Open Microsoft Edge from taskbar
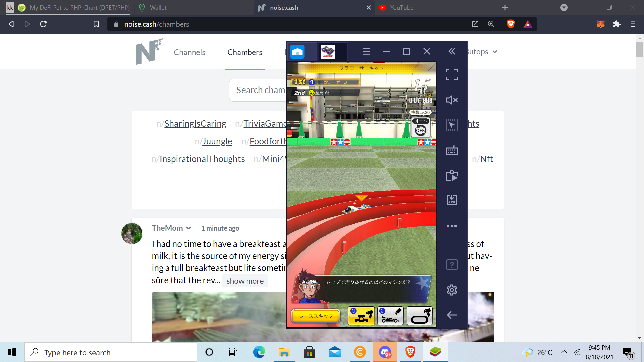This screenshot has width=644, height=362. point(259,352)
